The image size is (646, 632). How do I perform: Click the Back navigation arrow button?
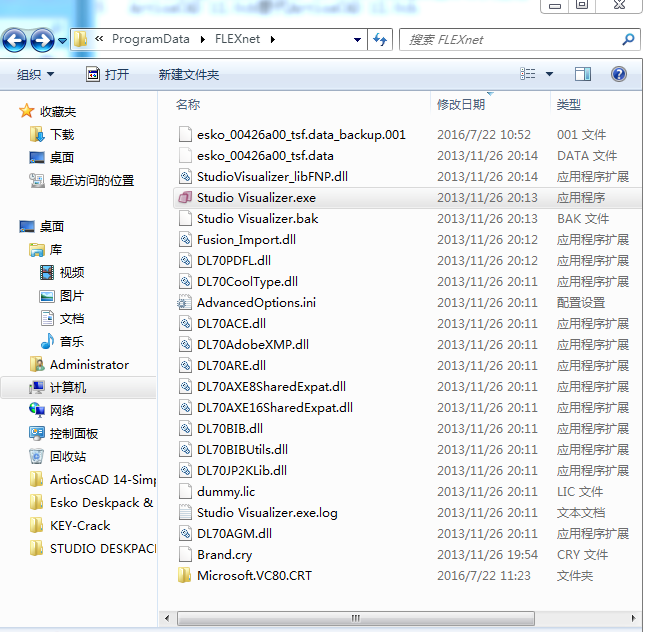coord(15,40)
